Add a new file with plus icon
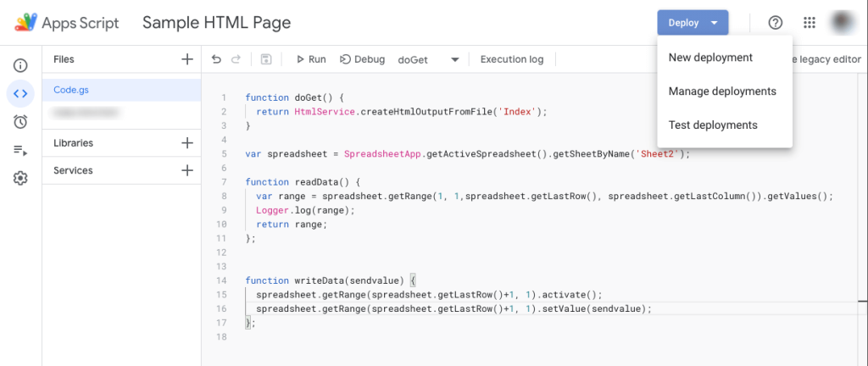The image size is (868, 366). point(187,59)
